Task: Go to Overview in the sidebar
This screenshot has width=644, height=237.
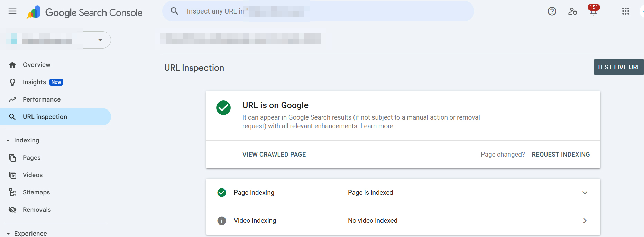Action: tap(36, 65)
